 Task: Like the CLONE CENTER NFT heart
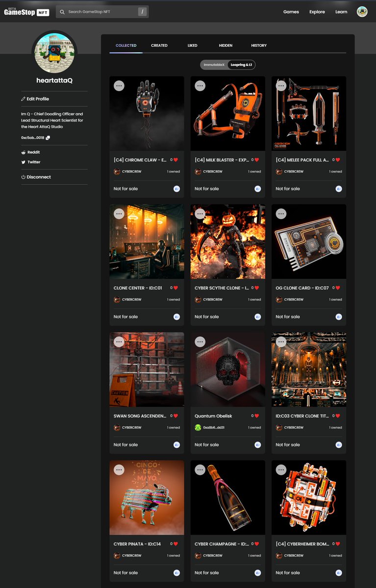pyautogui.click(x=175, y=288)
